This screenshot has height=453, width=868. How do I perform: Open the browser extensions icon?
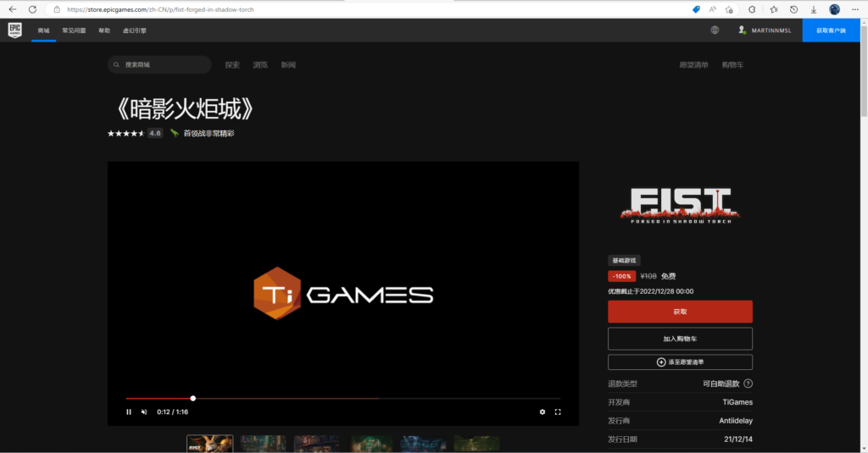[752, 9]
